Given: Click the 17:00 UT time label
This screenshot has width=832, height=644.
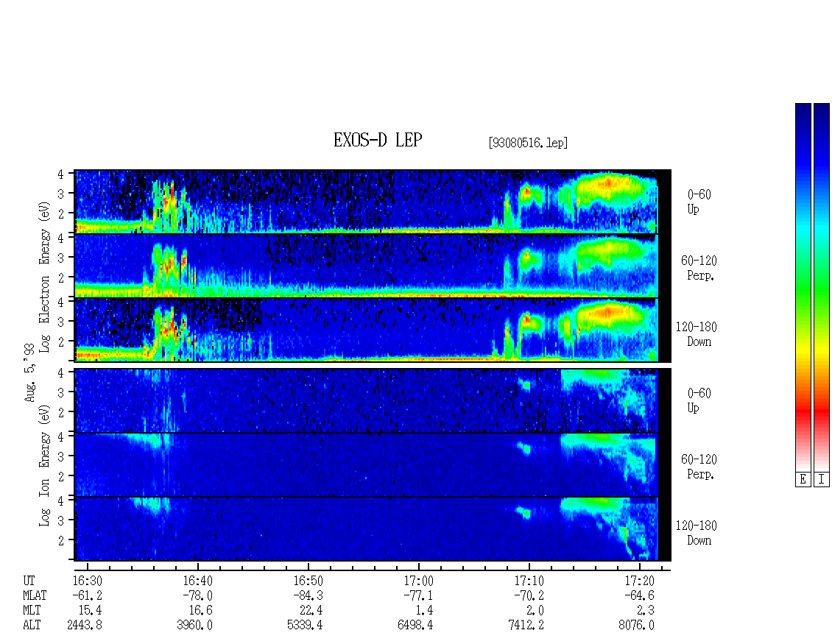Looking at the screenshot, I should [418, 581].
